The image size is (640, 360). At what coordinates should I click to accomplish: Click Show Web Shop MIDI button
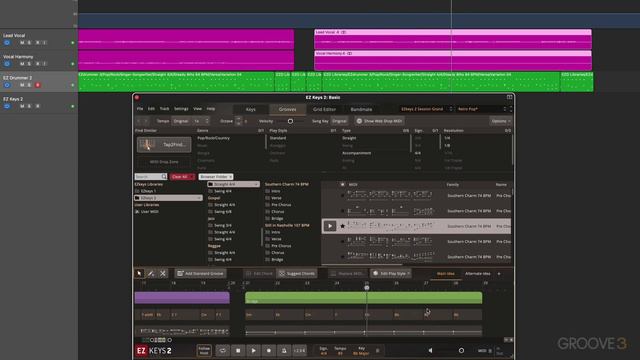(x=379, y=121)
